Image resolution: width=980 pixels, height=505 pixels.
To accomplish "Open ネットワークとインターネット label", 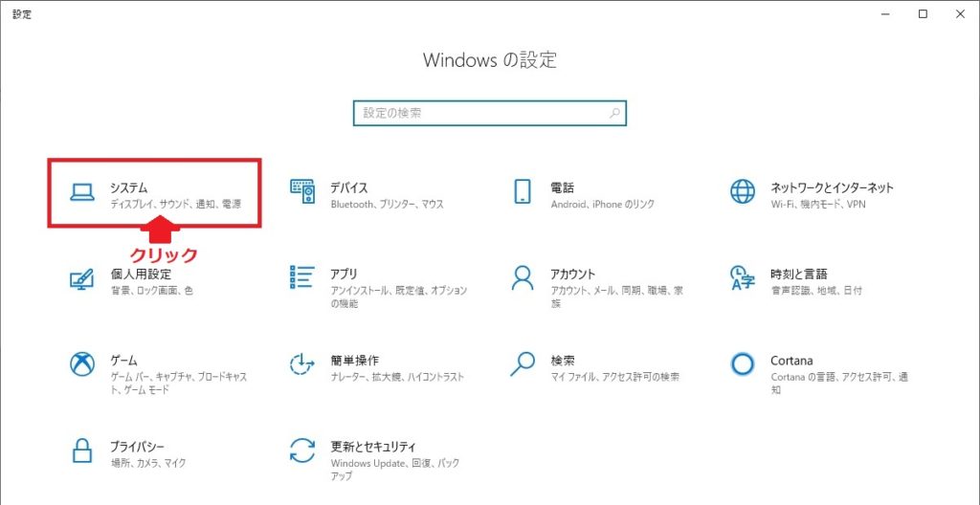I will (832, 188).
